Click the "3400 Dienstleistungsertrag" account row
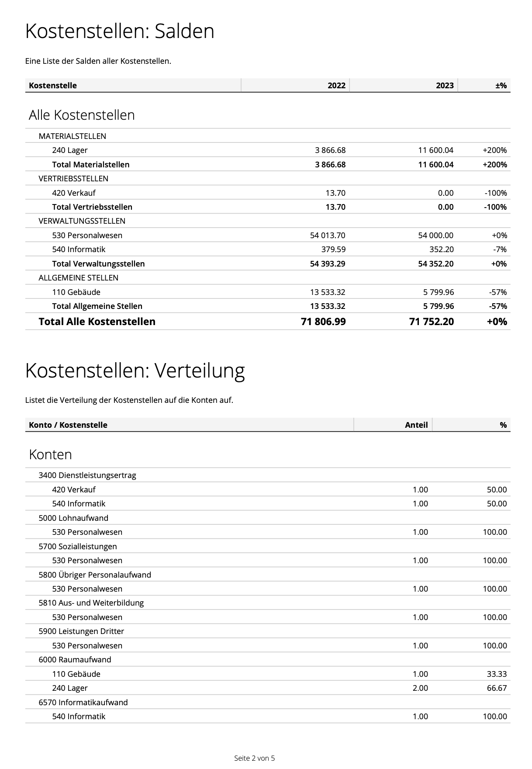 87,475
